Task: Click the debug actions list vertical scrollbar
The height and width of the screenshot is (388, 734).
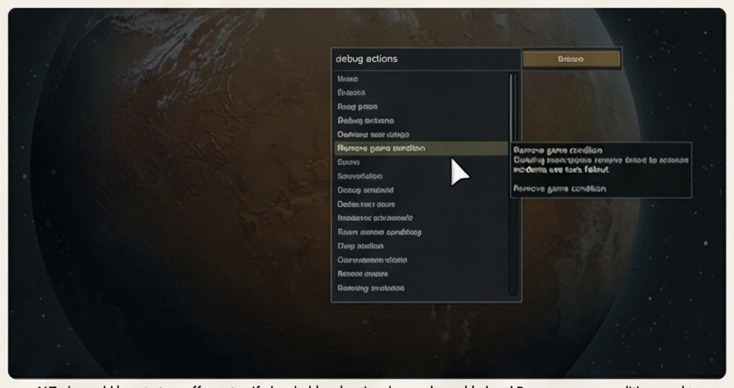Action: (x=513, y=184)
